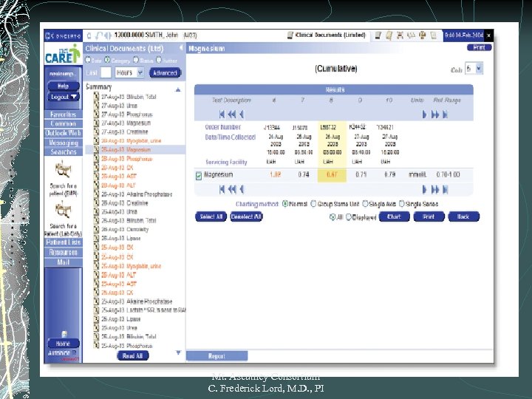Viewport: 532px width, 399px height.
Task: Click up arrow beside Summary heading
Action: click(178, 89)
